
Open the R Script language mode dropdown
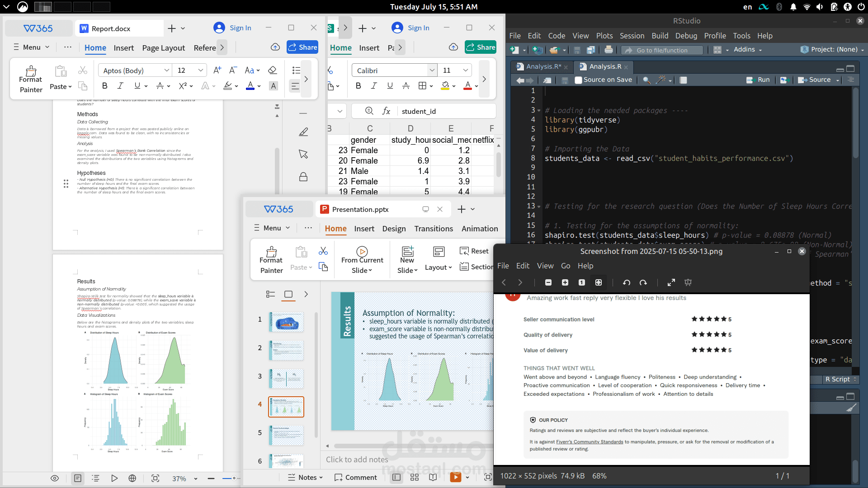pyautogui.click(x=841, y=379)
